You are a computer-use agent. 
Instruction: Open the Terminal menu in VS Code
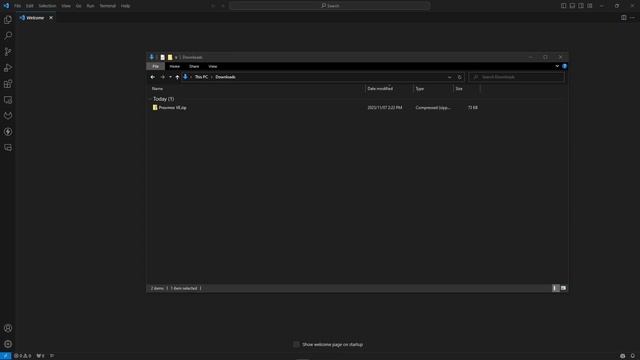point(108,6)
